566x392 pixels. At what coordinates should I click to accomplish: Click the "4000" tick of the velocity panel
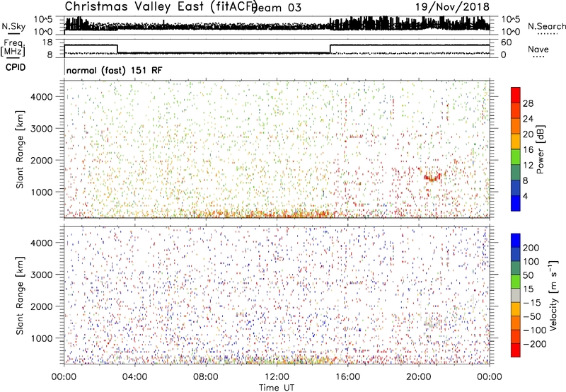42,243
